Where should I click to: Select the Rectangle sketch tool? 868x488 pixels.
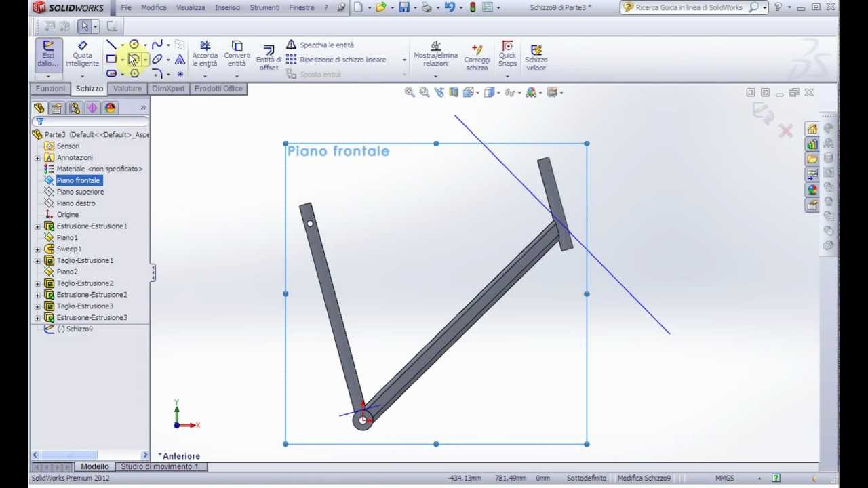[111, 59]
